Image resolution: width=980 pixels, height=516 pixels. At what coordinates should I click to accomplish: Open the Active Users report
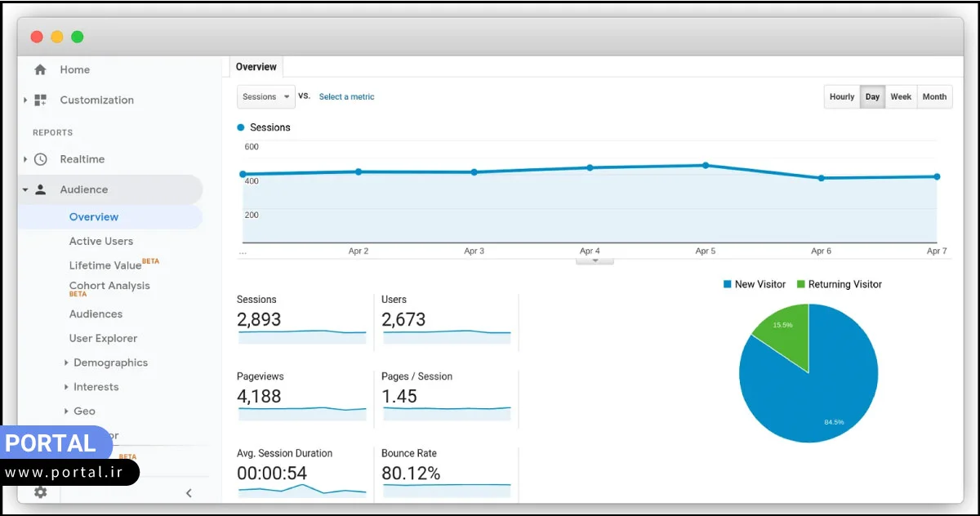[x=100, y=241]
